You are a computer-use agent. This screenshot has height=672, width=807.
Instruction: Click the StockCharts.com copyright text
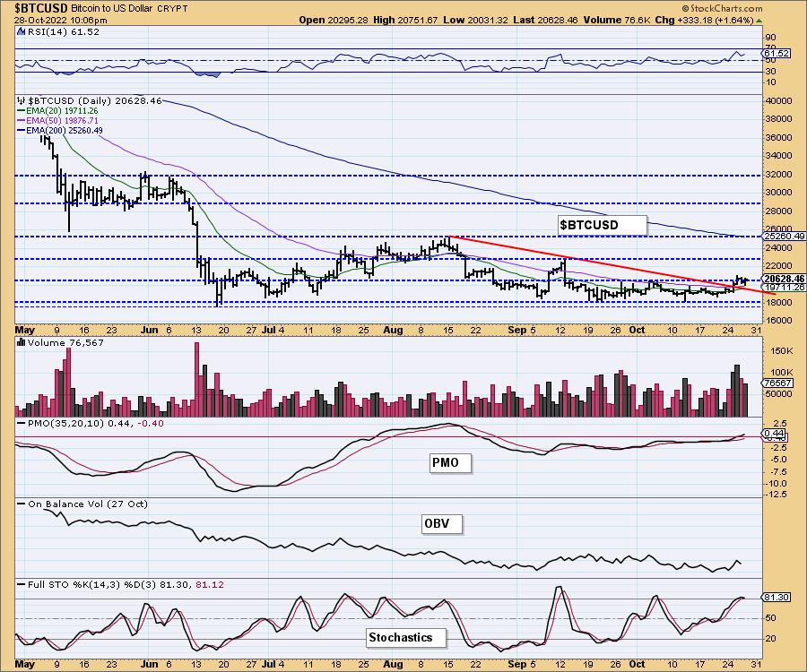click(722, 8)
